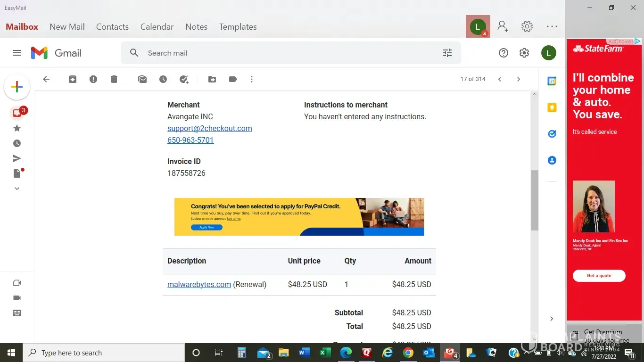Delete the open email
This screenshot has width=644, height=362.
click(x=114, y=79)
